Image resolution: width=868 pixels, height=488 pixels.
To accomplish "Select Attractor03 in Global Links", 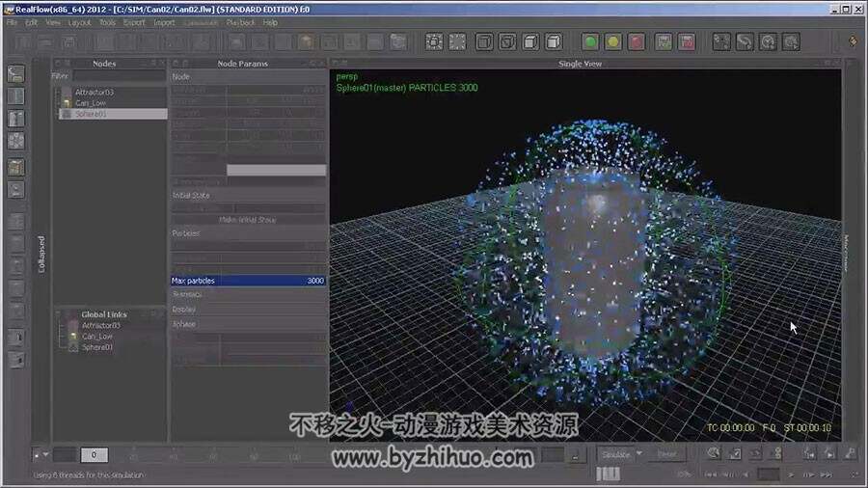I will [x=100, y=325].
